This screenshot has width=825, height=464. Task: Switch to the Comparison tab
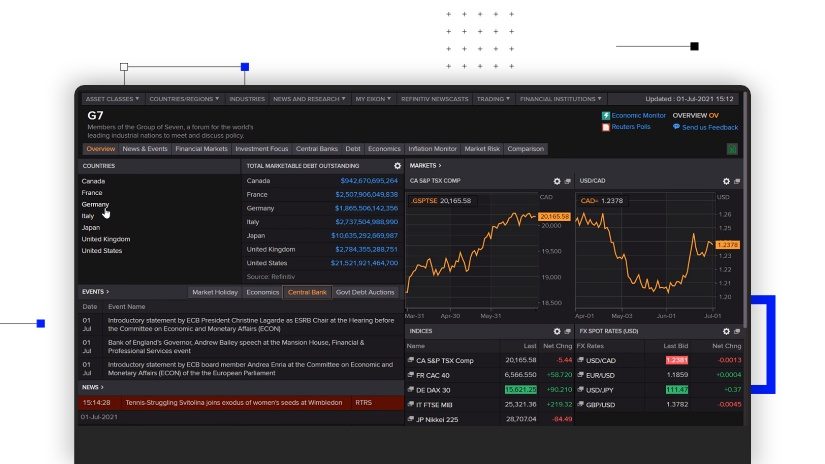[526, 149]
